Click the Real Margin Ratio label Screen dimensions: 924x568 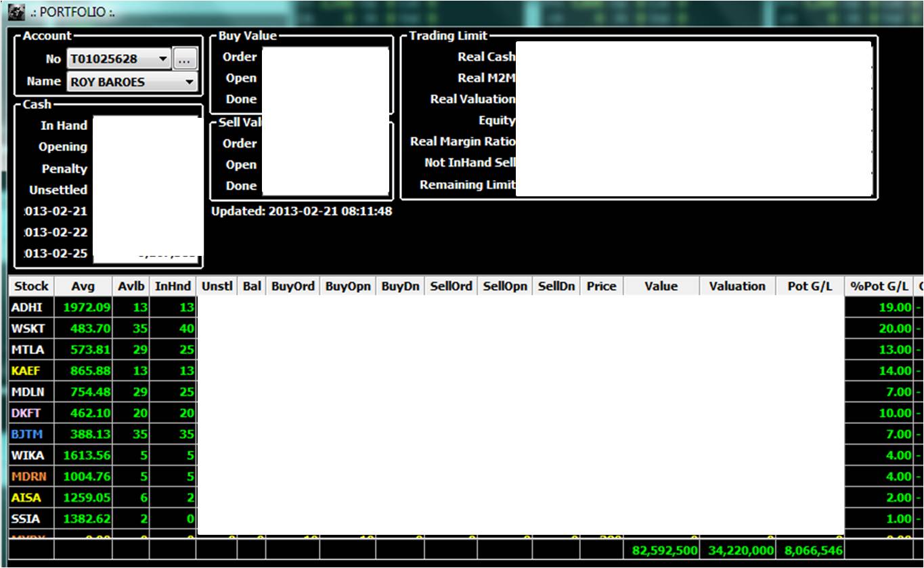point(463,141)
